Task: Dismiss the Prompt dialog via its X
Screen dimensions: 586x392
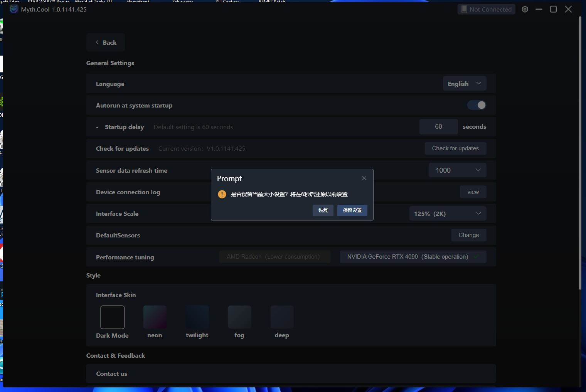Action: [364, 178]
